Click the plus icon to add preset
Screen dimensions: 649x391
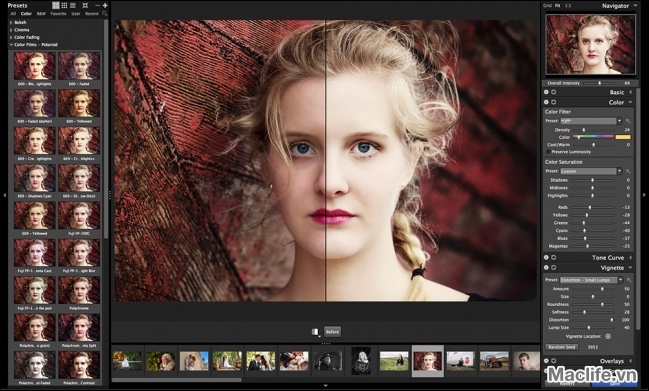[105, 5]
